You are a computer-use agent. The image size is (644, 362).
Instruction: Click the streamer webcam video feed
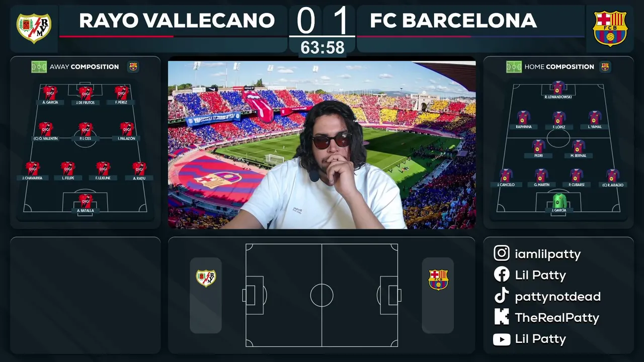pyautogui.click(x=321, y=145)
